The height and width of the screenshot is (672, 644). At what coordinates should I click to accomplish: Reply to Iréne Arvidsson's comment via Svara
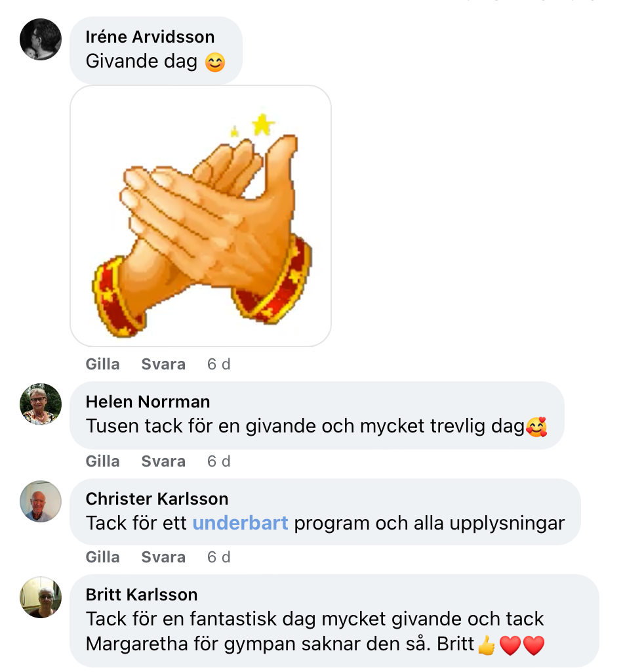163,364
